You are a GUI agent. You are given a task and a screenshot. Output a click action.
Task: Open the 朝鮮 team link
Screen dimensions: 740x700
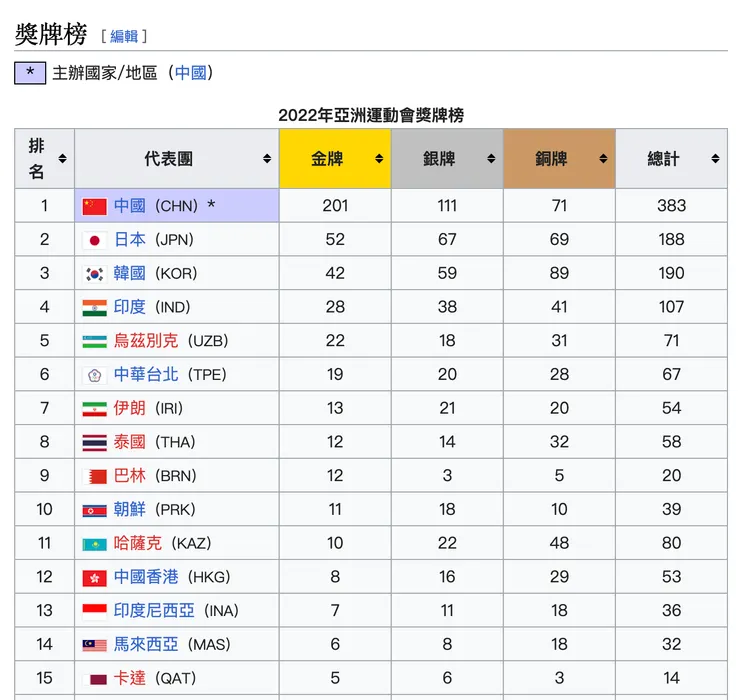(x=129, y=509)
